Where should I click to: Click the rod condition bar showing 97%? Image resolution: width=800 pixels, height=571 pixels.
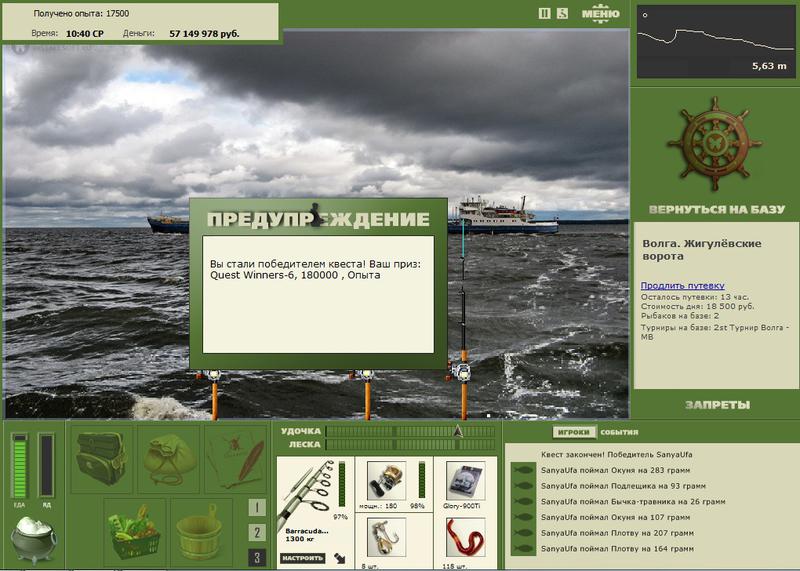coord(342,484)
